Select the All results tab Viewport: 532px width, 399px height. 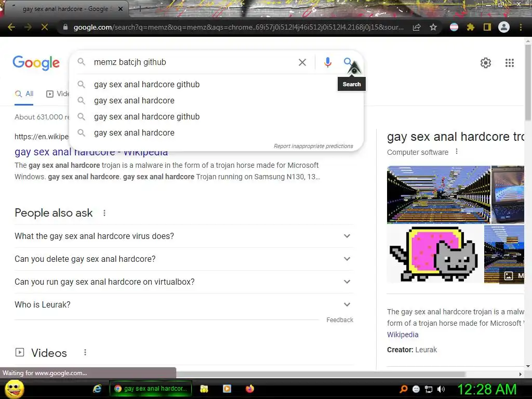[24, 94]
